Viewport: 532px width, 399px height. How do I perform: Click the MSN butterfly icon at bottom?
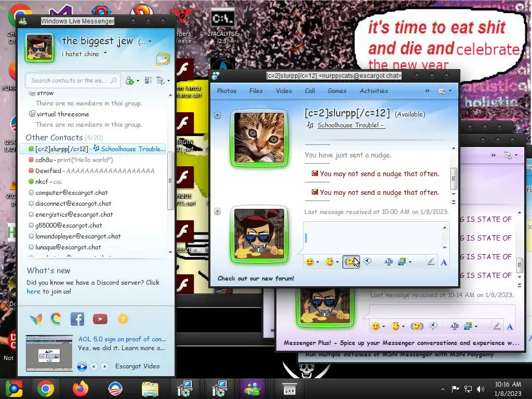coord(36,319)
